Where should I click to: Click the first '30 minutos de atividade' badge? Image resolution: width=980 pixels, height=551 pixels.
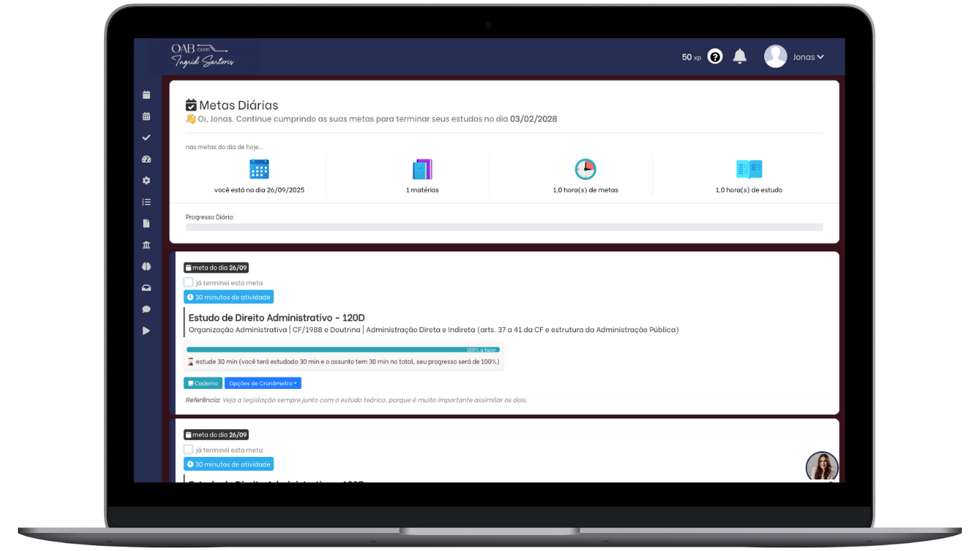tap(229, 297)
